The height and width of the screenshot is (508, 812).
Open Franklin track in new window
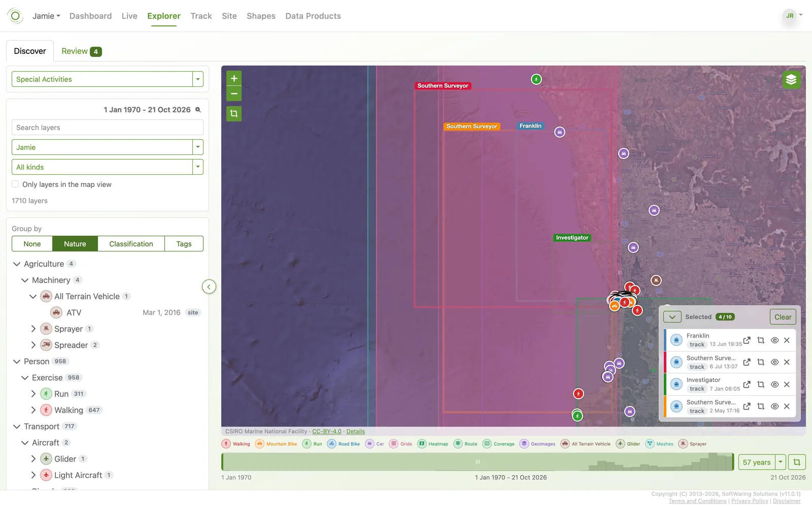[747, 340]
